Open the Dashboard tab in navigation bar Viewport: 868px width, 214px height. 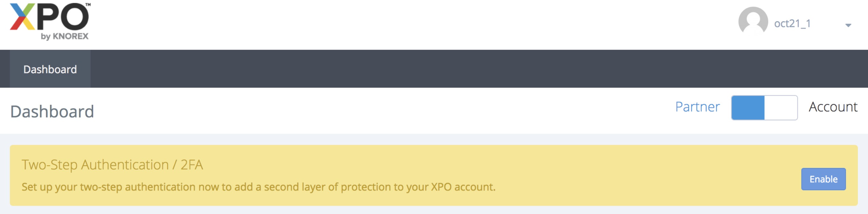(50, 69)
